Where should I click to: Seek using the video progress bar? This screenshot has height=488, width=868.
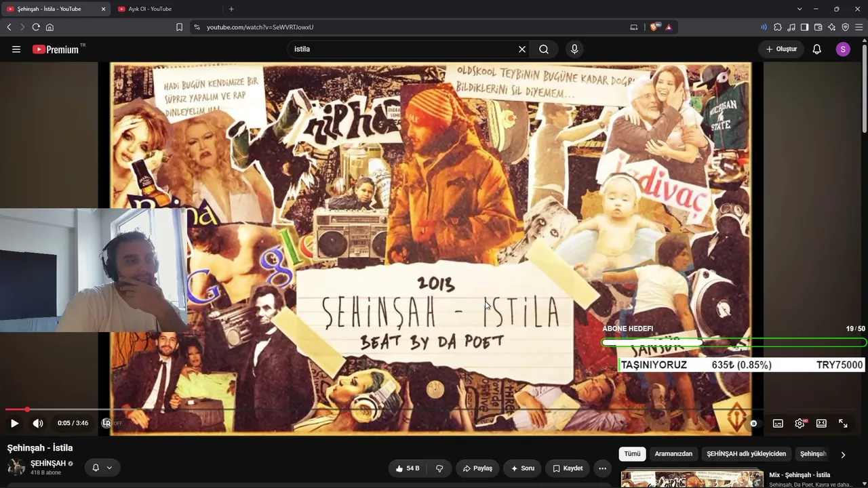[431, 409]
